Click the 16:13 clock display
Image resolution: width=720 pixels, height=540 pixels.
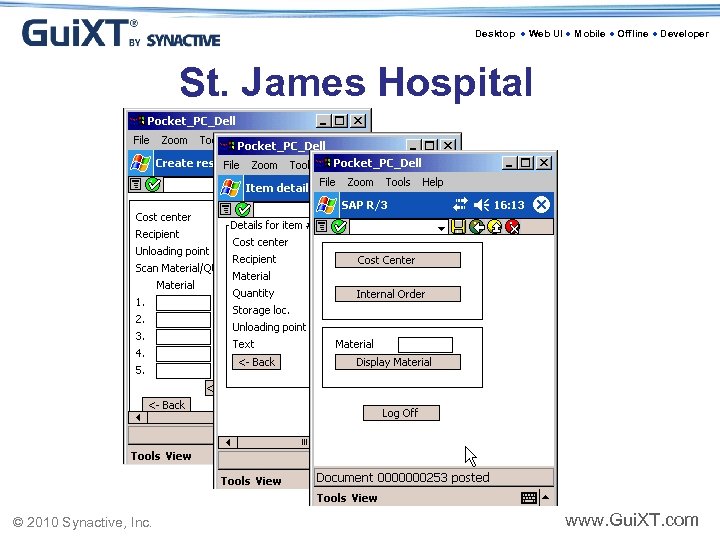click(509, 205)
